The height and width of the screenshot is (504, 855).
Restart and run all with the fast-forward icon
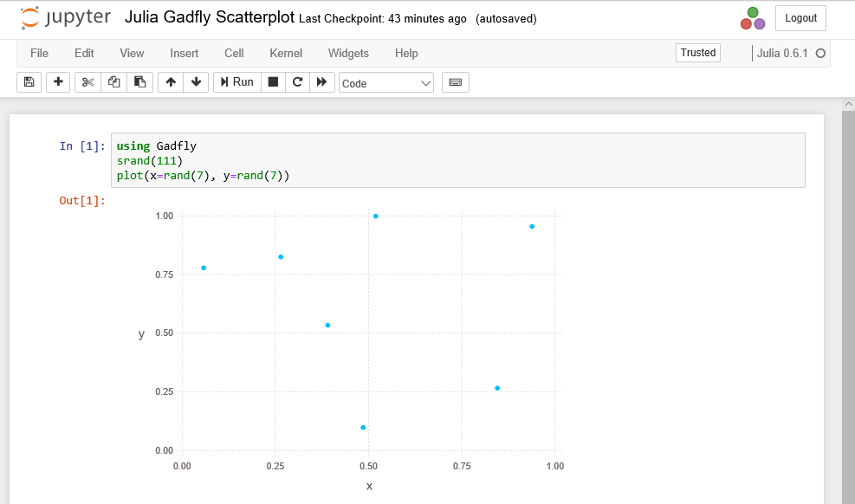coord(321,82)
